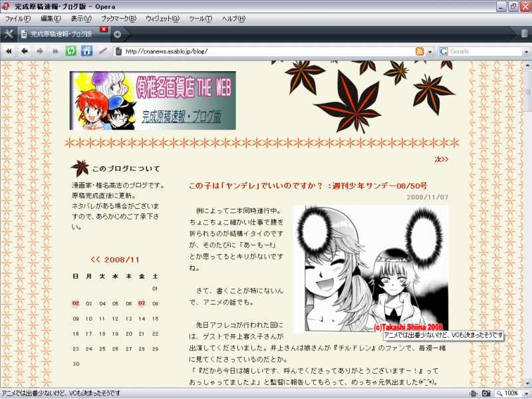Click the このブログについて heading
The image size is (532, 399).
pyautogui.click(x=126, y=169)
